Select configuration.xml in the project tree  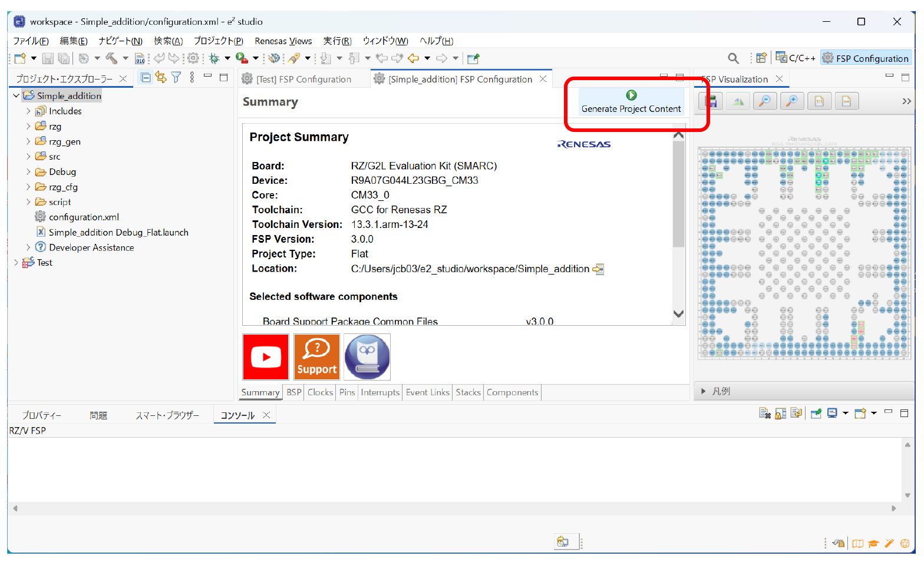(84, 217)
